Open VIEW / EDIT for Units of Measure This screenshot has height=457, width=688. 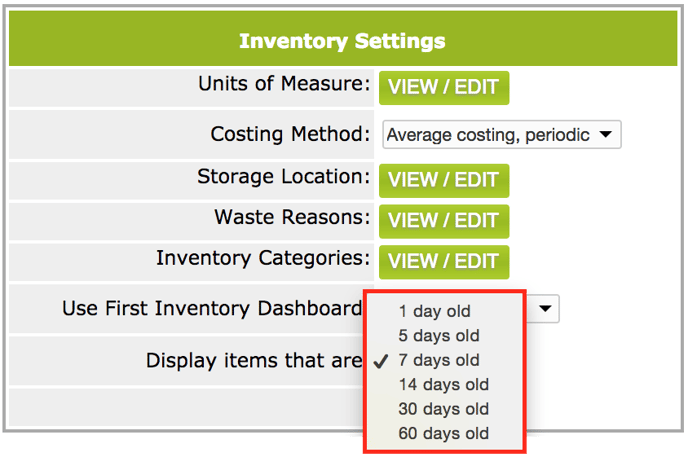pos(444,88)
